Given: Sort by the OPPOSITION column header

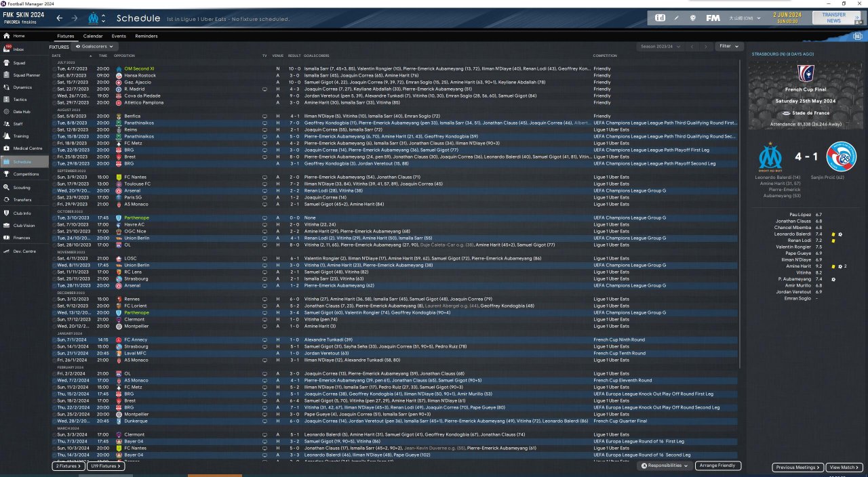Looking at the screenshot, I should point(124,56).
